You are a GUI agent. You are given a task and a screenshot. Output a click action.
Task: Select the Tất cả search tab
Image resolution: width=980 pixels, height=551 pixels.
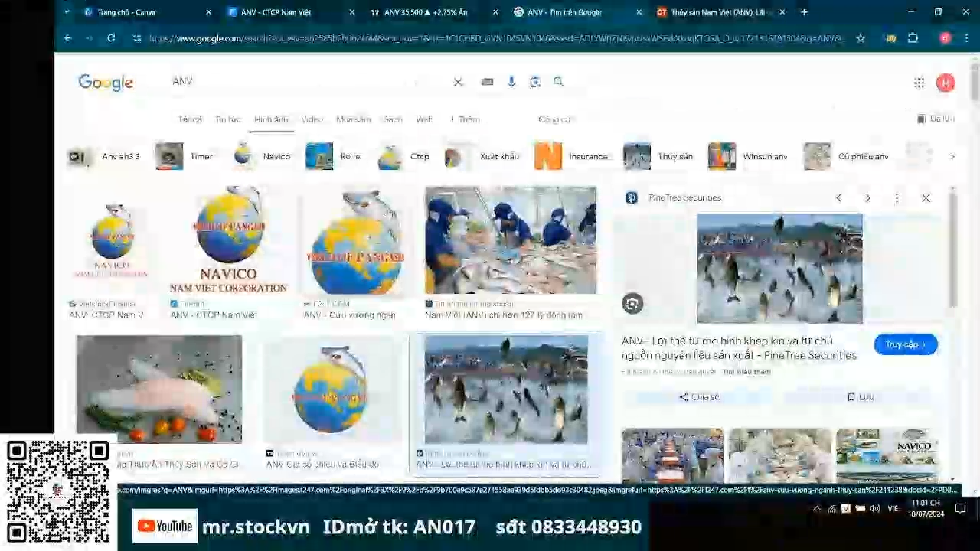coord(190,119)
